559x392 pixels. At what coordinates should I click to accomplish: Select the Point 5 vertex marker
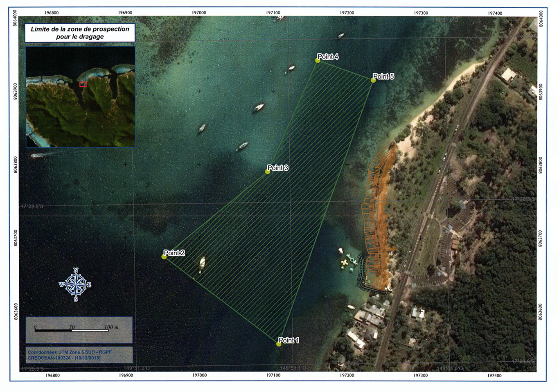click(373, 80)
